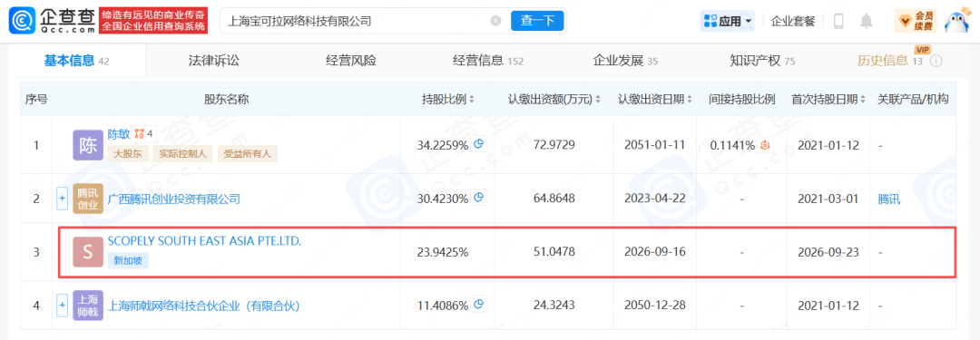Open 企业套餐 link
Screen dimensions: 980x340
pos(793,21)
